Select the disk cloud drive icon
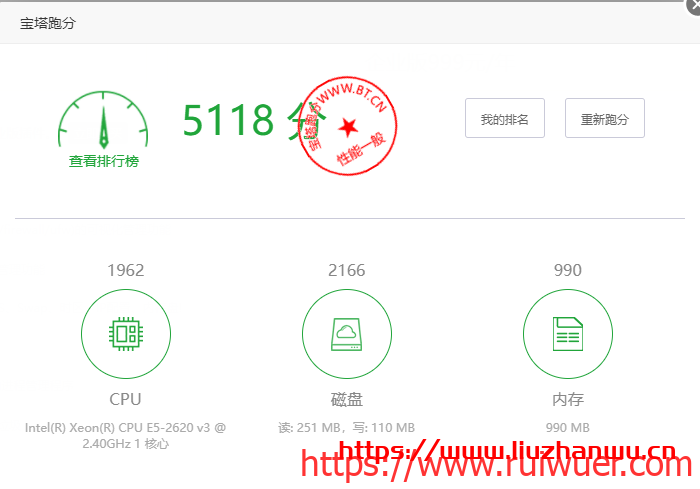 pos(346,334)
